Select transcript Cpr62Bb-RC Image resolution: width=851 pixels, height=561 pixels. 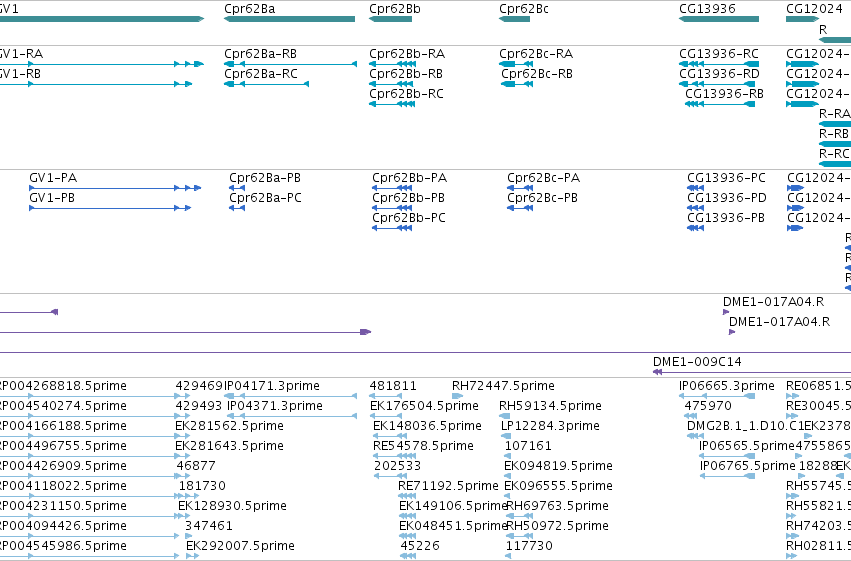tap(407, 94)
